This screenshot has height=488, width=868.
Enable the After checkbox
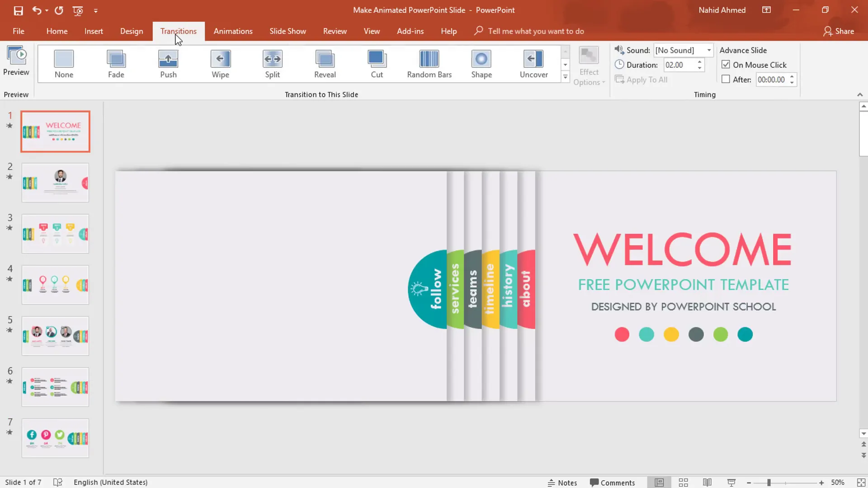tap(726, 79)
